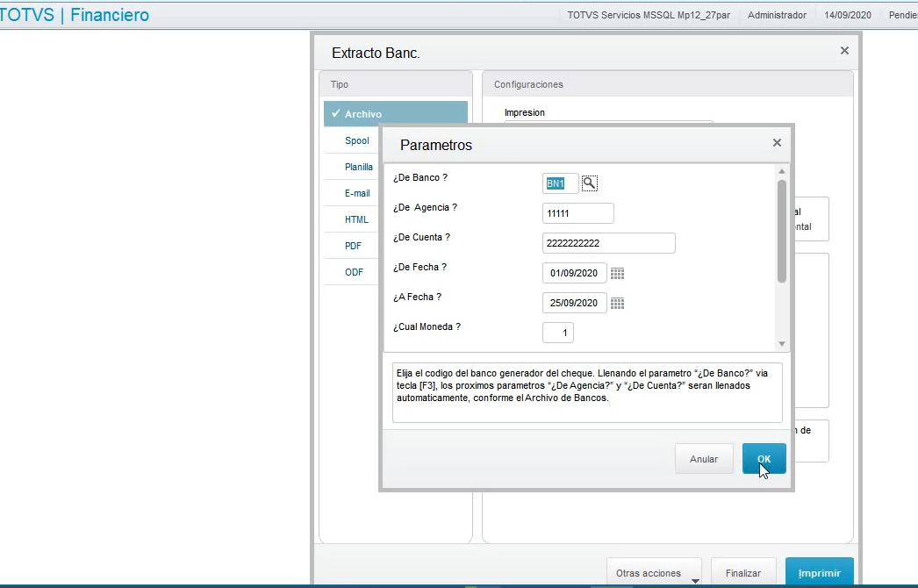Click the TOTVS | Financiero title
Screen dimensions: 918x588
tap(75, 15)
